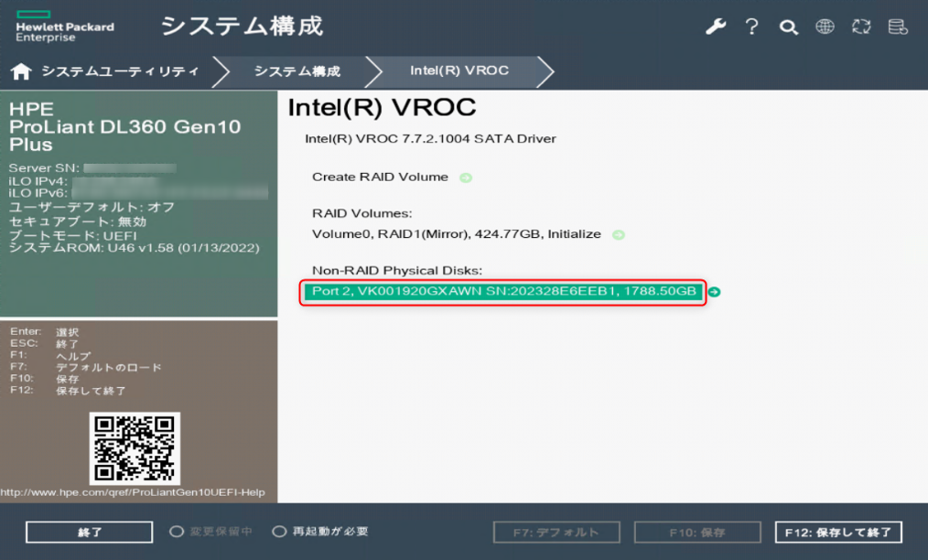This screenshot has width=928, height=560.
Task: Select the globe language icon
Action: pos(825,27)
